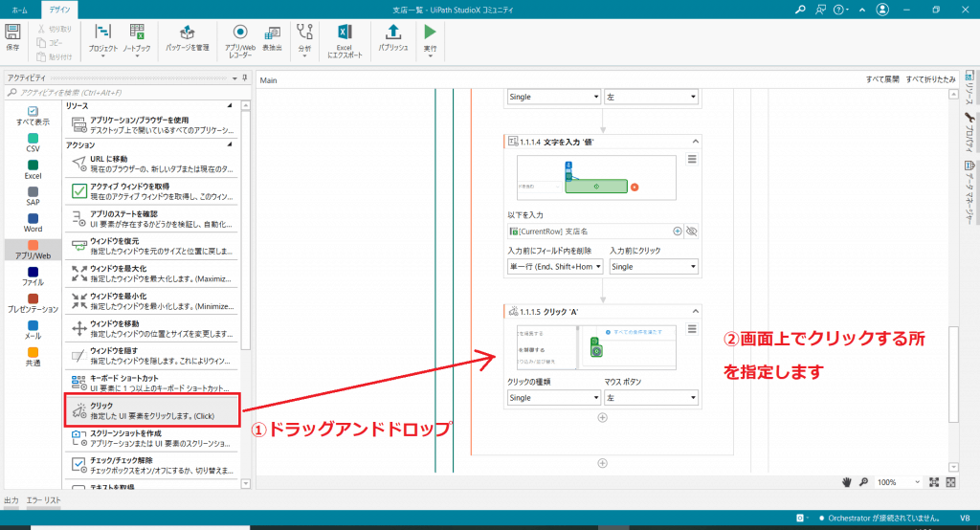
Task: Collapse the 1.1.1.4 文字を入力 activity
Action: (695, 142)
